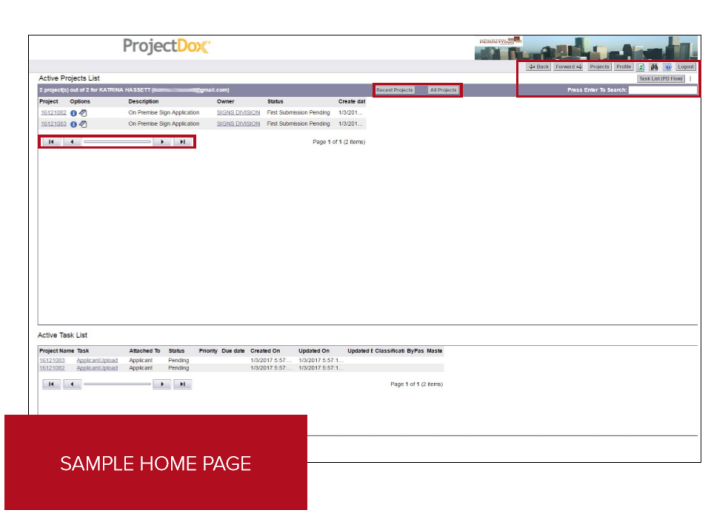
Task: Open the Task List (PD Flow) button
Action: coord(661,78)
